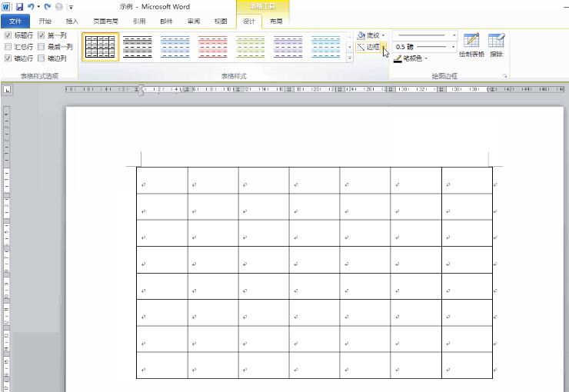Image resolution: width=569 pixels, height=392 pixels.
Task: Enable the 最后一列 (Last Column) checkbox
Action: [x=42, y=47]
